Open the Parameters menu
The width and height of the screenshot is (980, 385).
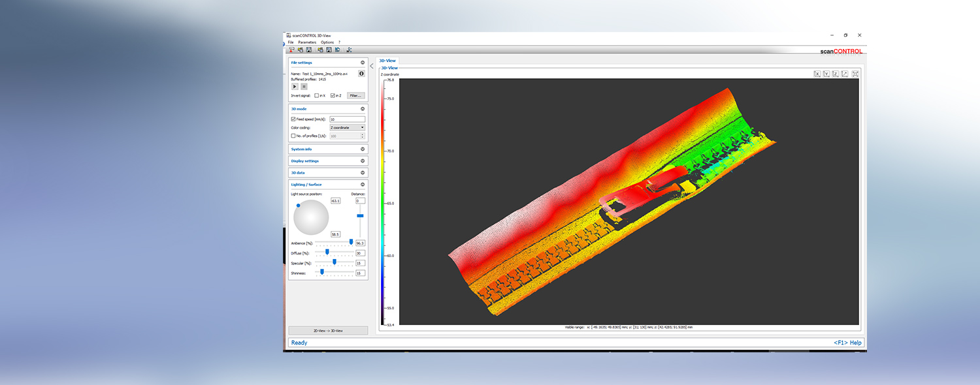coord(307,42)
